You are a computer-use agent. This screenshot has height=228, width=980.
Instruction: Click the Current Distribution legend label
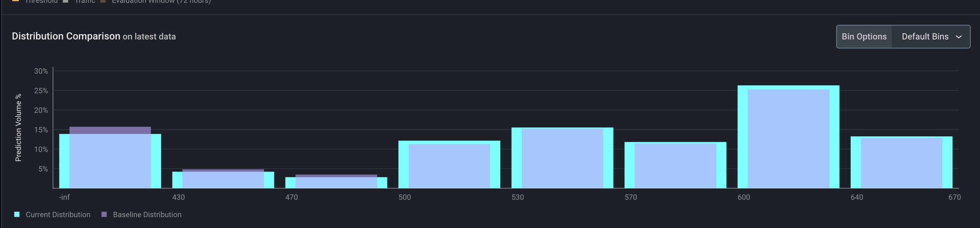[x=58, y=214]
